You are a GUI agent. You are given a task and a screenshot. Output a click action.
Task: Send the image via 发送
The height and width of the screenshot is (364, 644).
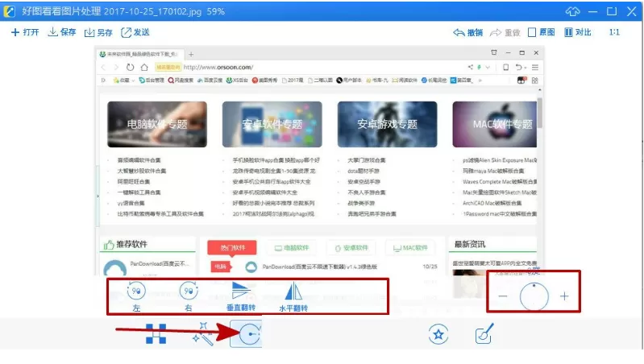pos(135,32)
